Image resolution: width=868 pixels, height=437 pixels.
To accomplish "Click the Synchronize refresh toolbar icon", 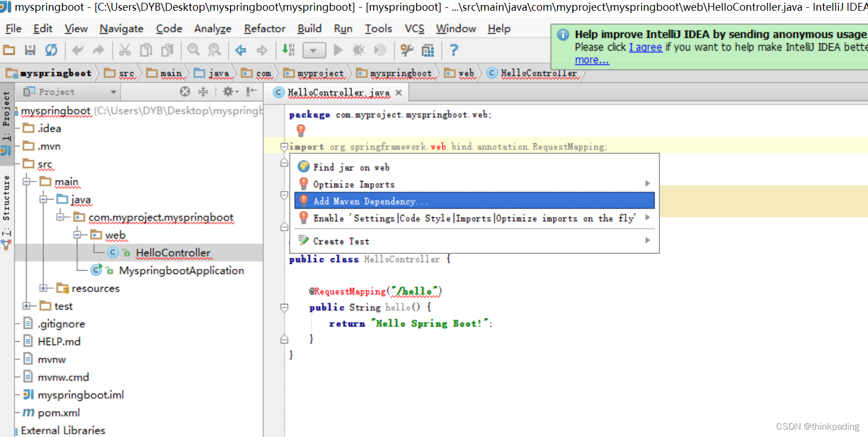I will click(51, 51).
